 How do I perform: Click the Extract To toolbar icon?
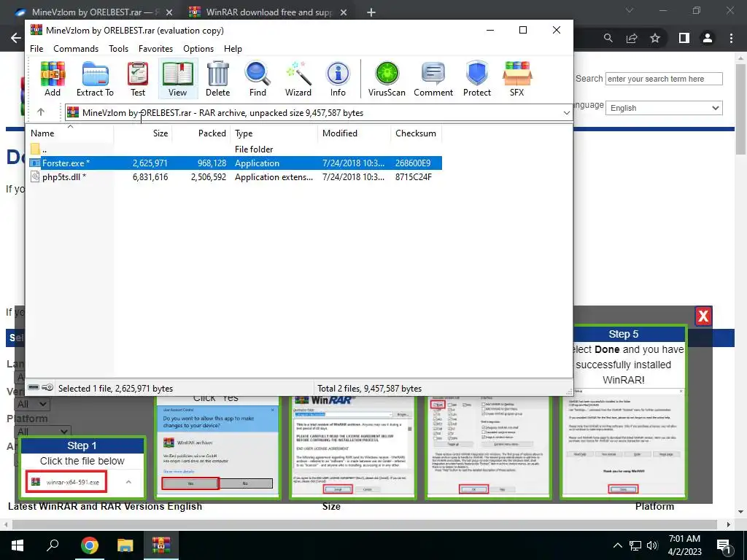[x=95, y=79]
